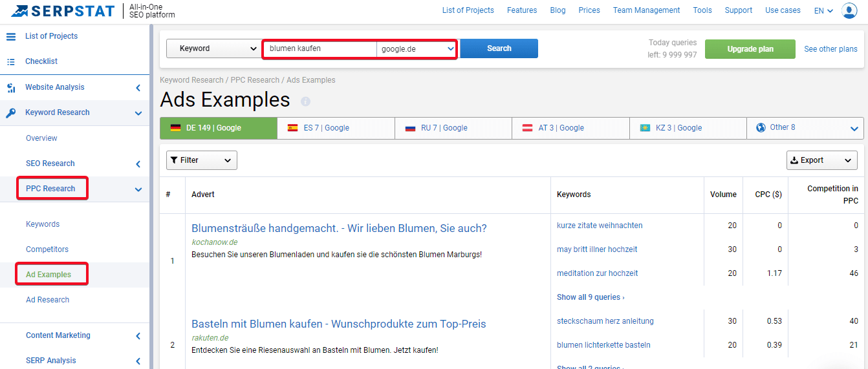This screenshot has height=369, width=868.
Task: Click the info icon beside Ads Examples
Action: [x=306, y=101]
